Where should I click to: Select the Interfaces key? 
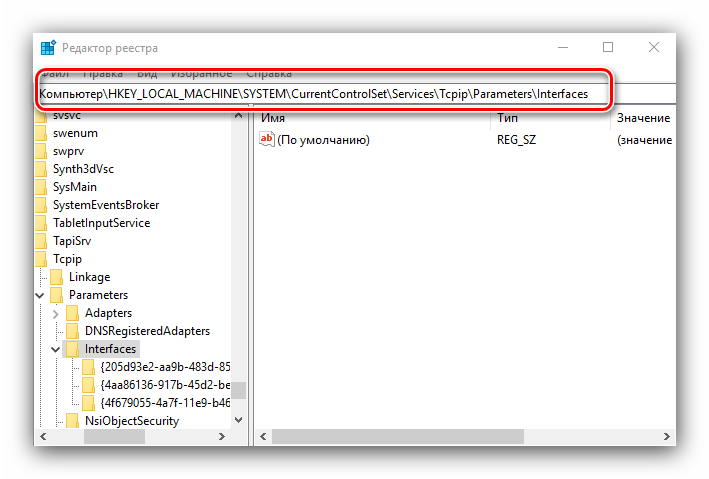coord(110,349)
